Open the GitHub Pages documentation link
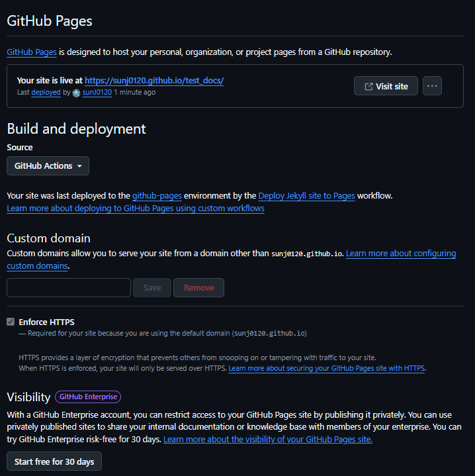The width and height of the screenshot is (475, 476). point(32,52)
